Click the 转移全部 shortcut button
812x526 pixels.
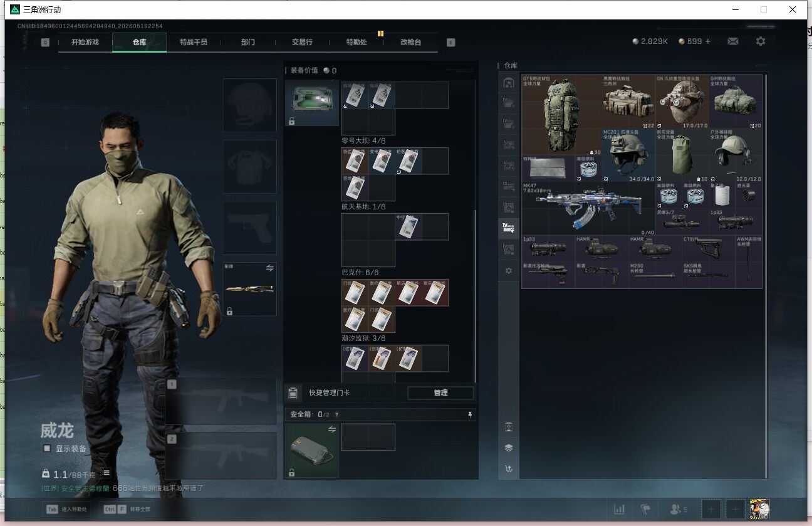128,510
